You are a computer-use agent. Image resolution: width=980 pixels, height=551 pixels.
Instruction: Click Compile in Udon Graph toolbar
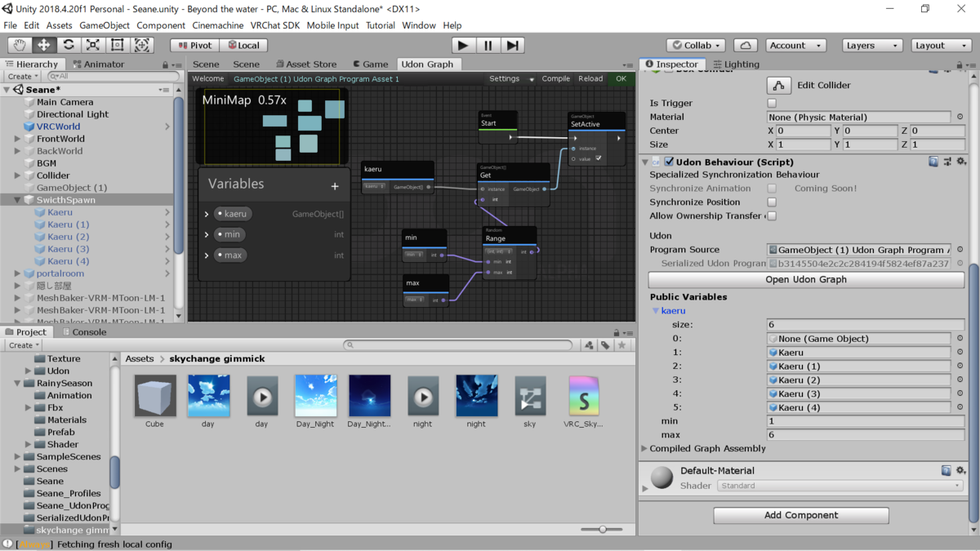click(556, 79)
